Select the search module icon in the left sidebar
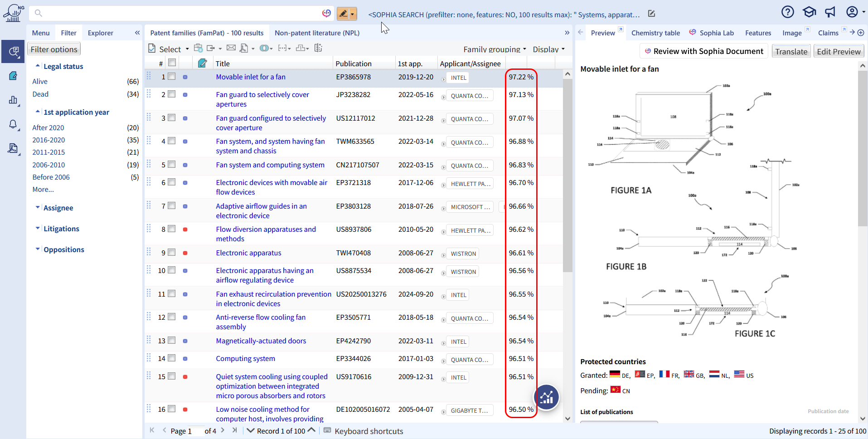 (13, 51)
